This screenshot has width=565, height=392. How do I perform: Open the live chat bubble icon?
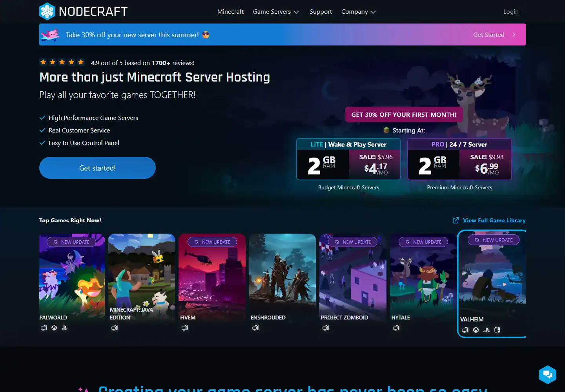click(x=548, y=375)
